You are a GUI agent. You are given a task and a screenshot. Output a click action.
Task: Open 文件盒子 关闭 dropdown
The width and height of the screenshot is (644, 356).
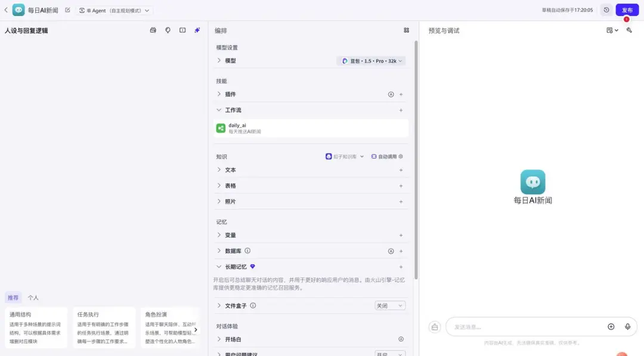[x=390, y=305]
